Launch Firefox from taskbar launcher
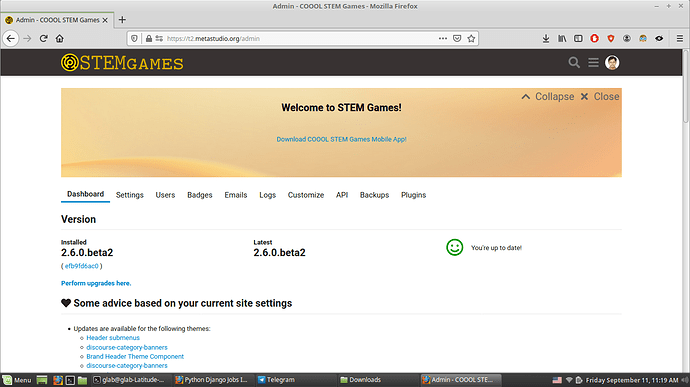The height and width of the screenshot is (387, 690). pyautogui.click(x=58, y=380)
